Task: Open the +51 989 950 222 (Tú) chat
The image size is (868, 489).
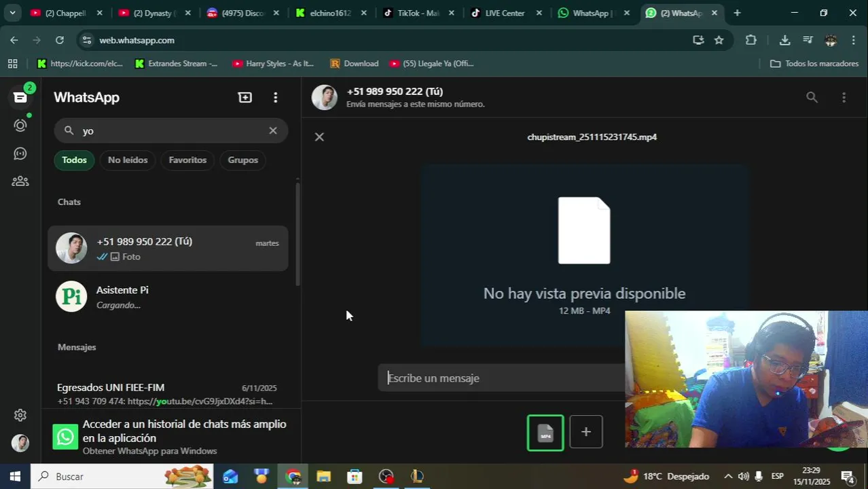Action: click(168, 249)
